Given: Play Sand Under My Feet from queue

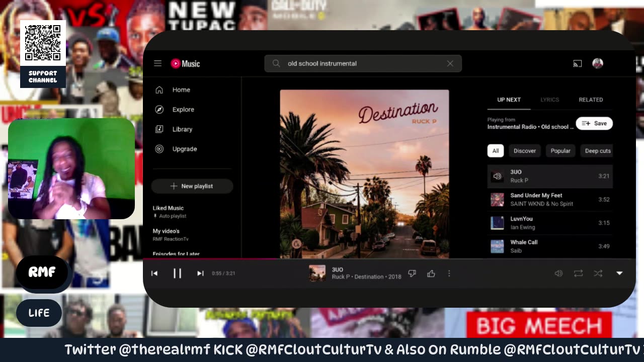Looking at the screenshot, I should [550, 200].
